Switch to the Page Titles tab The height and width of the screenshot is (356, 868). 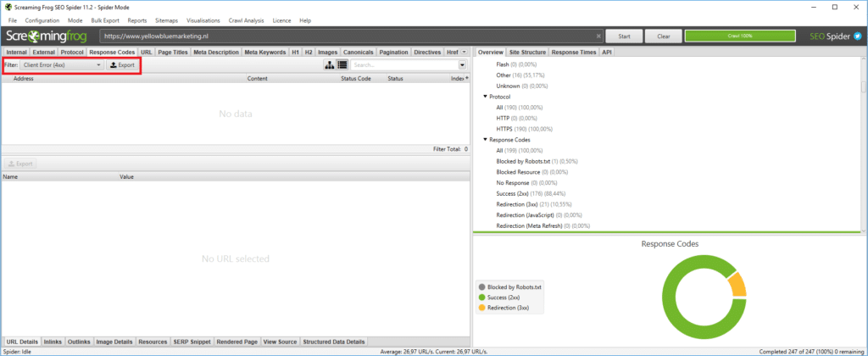(173, 52)
